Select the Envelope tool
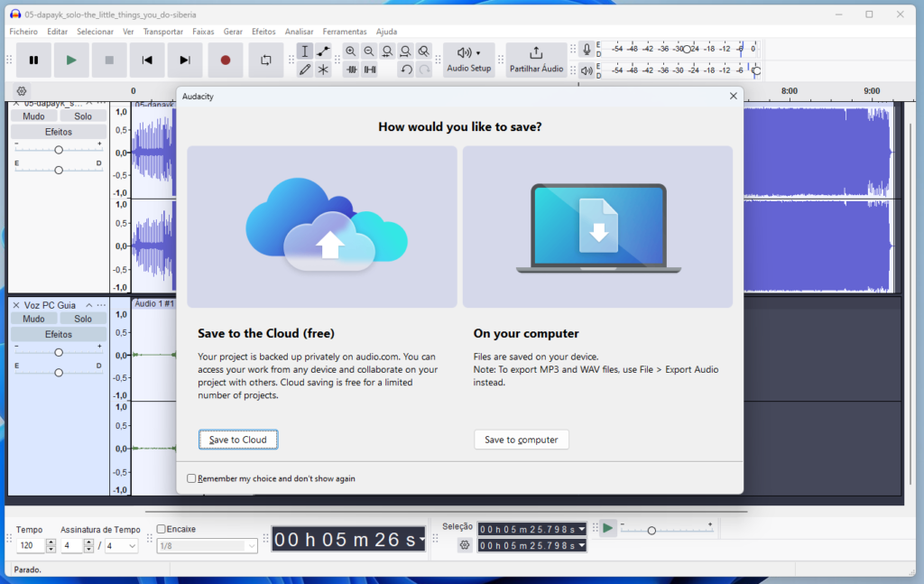 (x=323, y=51)
